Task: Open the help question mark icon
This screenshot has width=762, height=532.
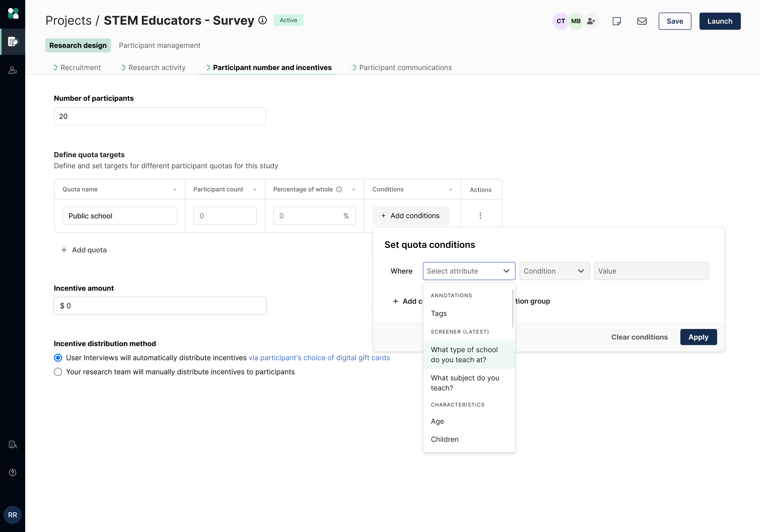Action: click(x=13, y=473)
